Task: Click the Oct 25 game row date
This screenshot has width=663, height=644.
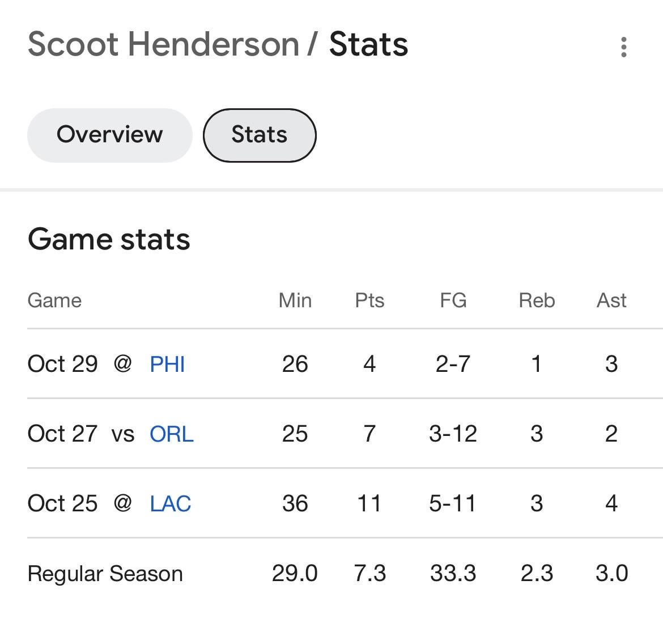Action: point(62,503)
